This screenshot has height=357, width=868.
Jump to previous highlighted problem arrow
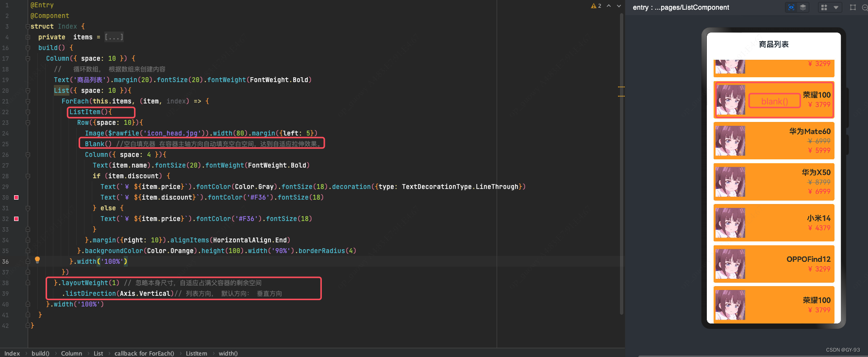click(x=609, y=6)
